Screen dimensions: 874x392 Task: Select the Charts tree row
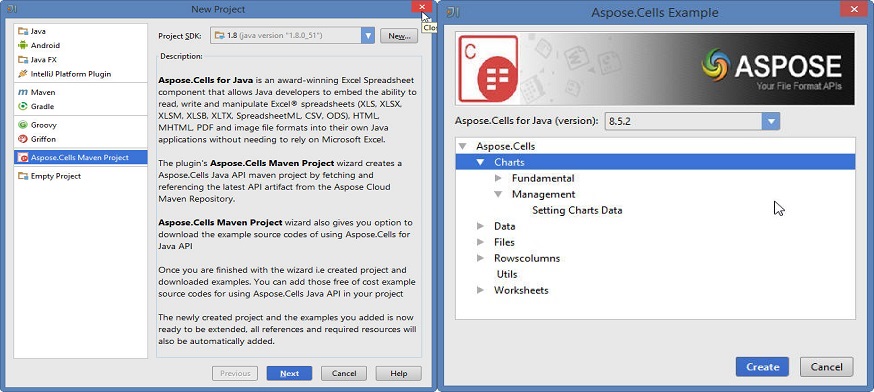656,163
